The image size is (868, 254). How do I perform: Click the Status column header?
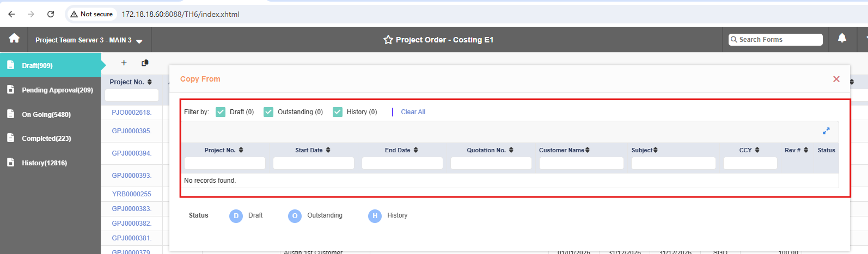pos(826,150)
